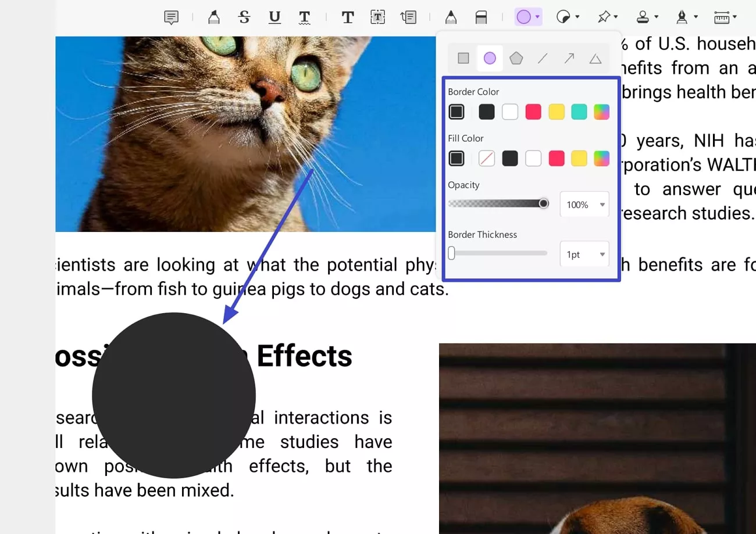The image size is (756, 534).
Task: Open custom border color picker
Action: 601,112
